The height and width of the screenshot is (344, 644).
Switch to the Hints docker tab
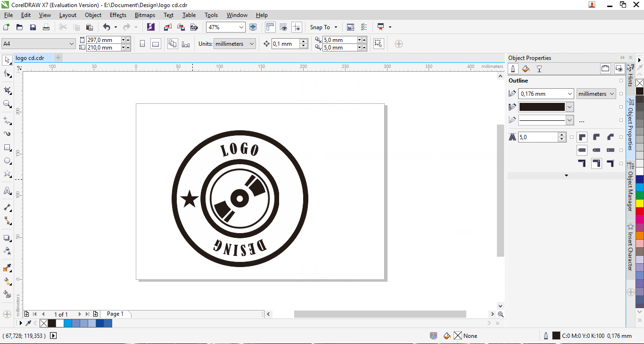click(630, 76)
